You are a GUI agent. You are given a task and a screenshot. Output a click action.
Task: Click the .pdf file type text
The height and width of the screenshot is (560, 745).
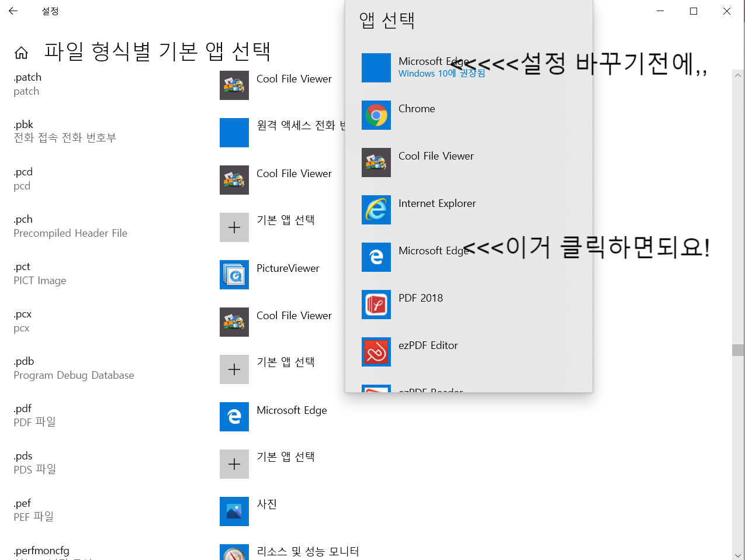(23, 409)
